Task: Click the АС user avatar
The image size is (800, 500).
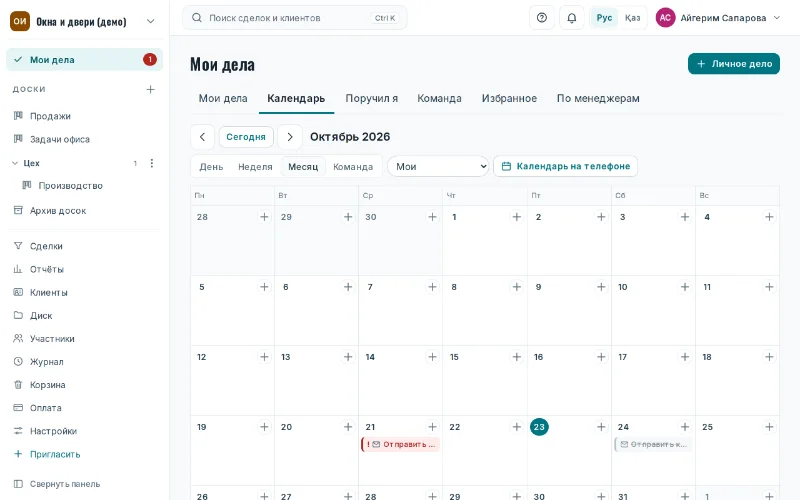Action: pos(665,18)
